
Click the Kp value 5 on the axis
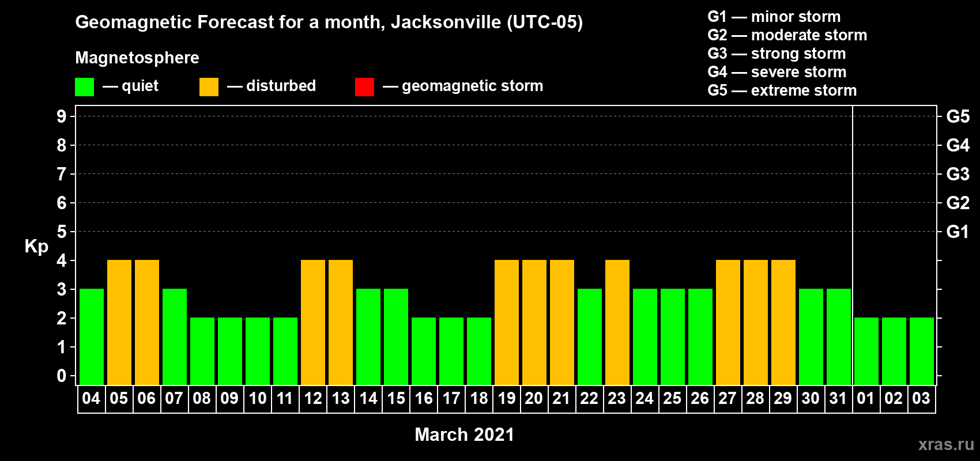point(62,232)
